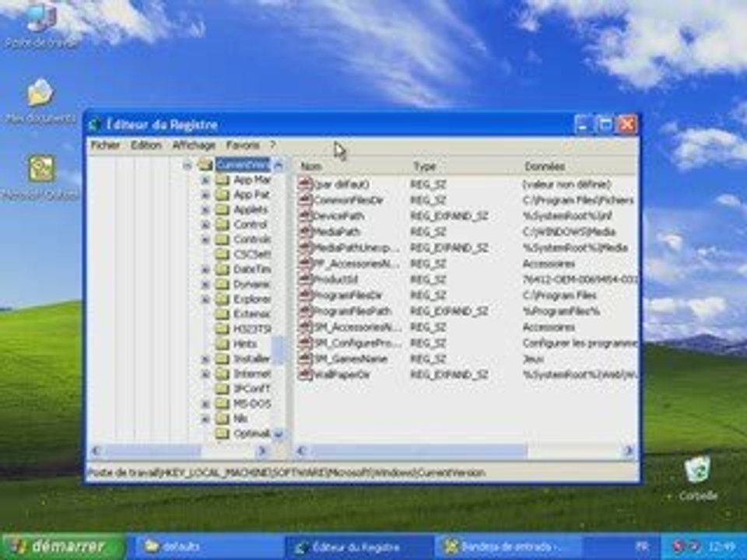Select the MediaPath value name

pyautogui.click(x=336, y=232)
